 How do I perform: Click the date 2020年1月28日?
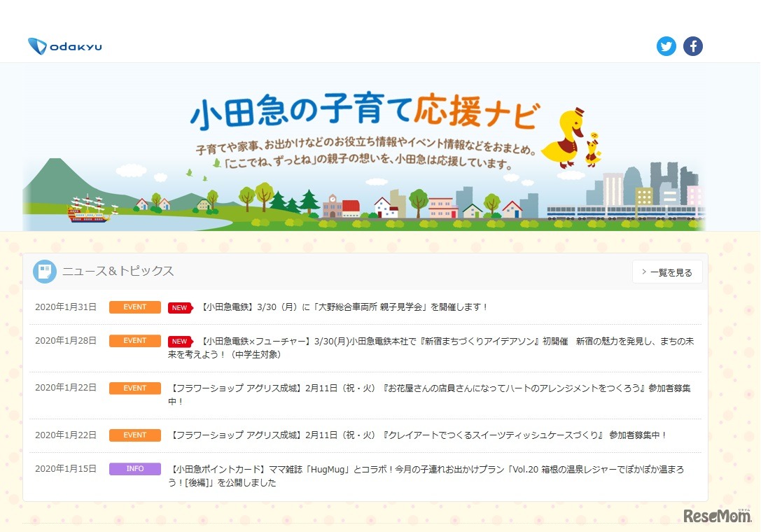(66, 341)
